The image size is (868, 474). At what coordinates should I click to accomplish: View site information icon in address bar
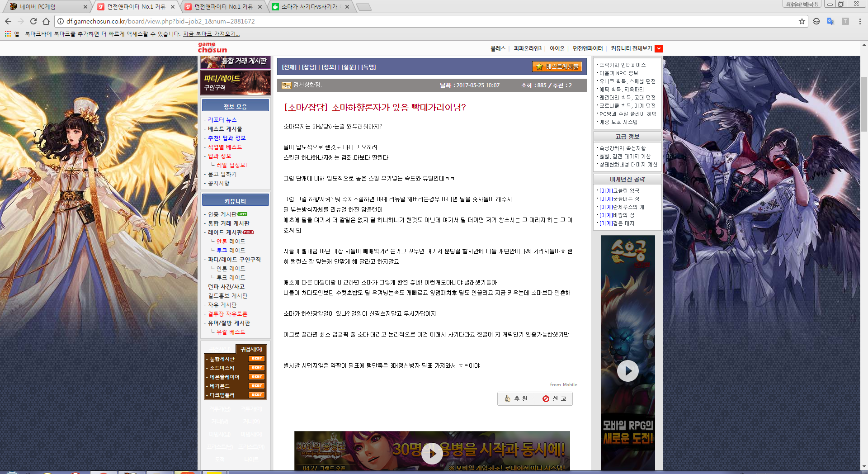[61, 21]
